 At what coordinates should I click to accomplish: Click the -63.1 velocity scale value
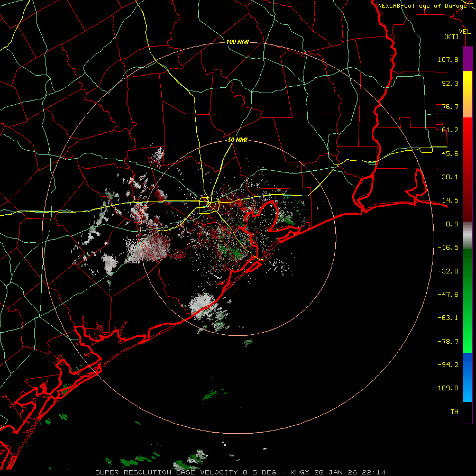click(448, 318)
